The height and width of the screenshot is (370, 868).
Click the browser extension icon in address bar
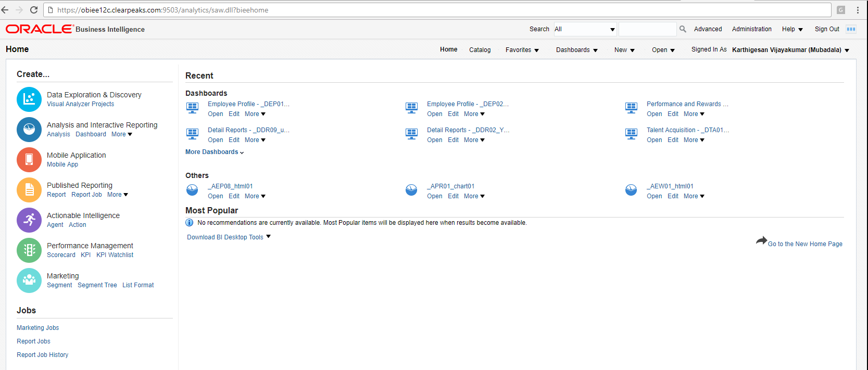point(841,10)
